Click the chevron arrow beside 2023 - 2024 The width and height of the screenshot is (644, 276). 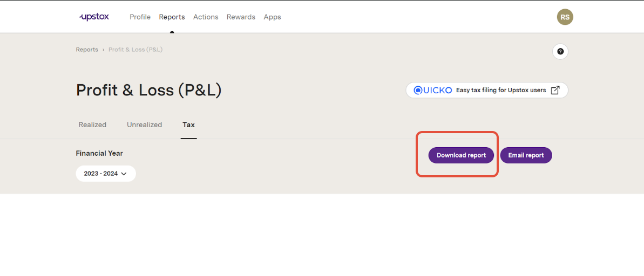(124, 174)
